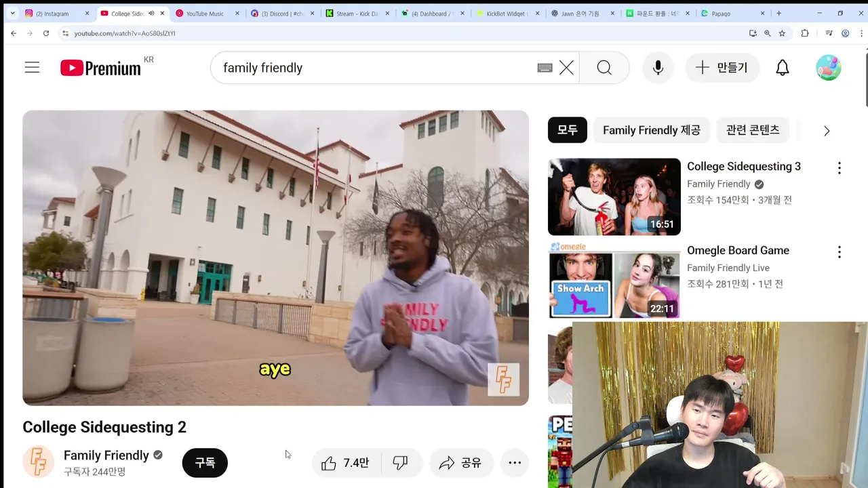Viewport: 868px width, 488px height.
Task: Close the Instagram browser tab
Action: 87,14
